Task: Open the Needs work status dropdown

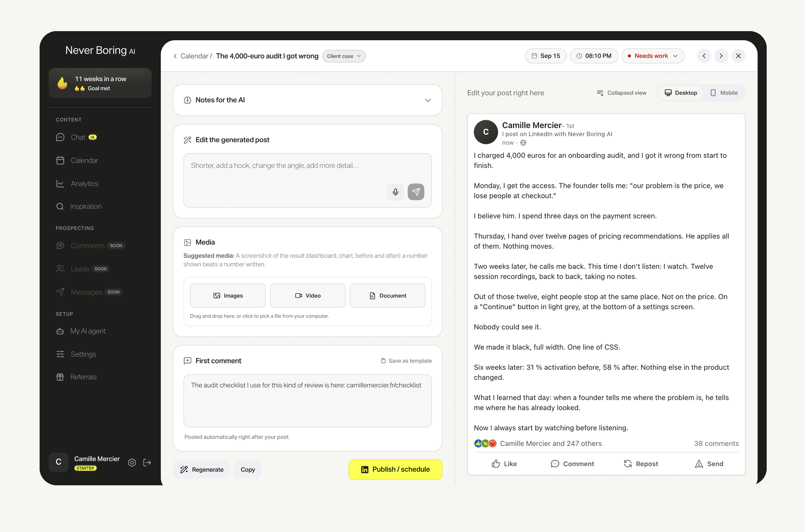Action: pyautogui.click(x=652, y=56)
